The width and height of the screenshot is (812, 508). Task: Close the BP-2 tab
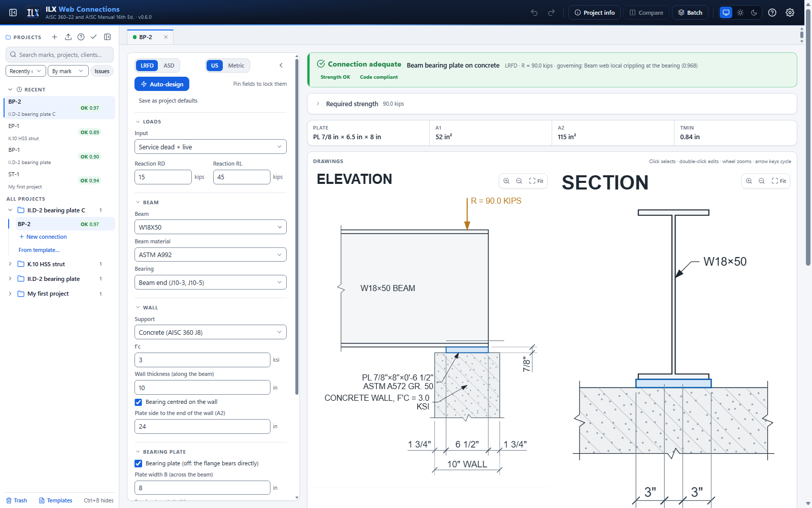[165, 37]
